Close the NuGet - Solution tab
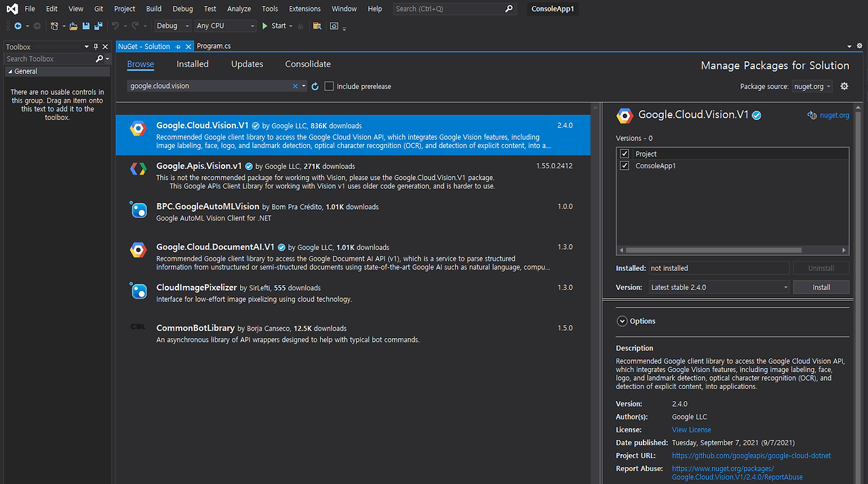 187,47
